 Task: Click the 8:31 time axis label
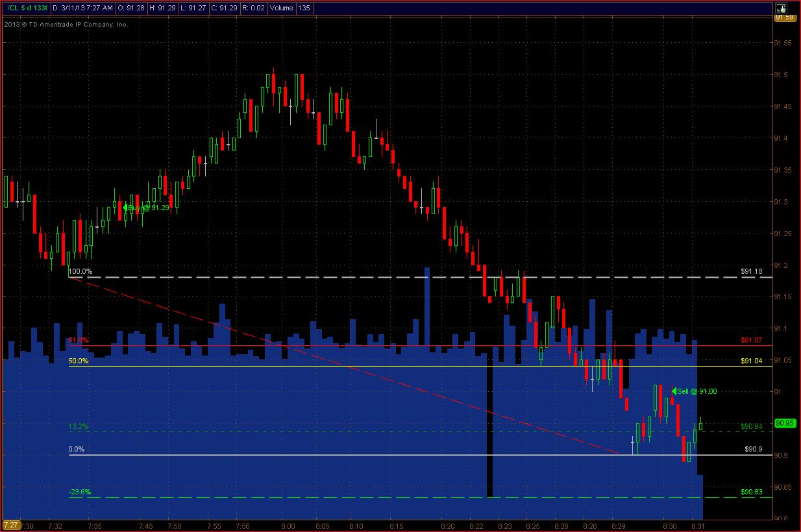(698, 526)
